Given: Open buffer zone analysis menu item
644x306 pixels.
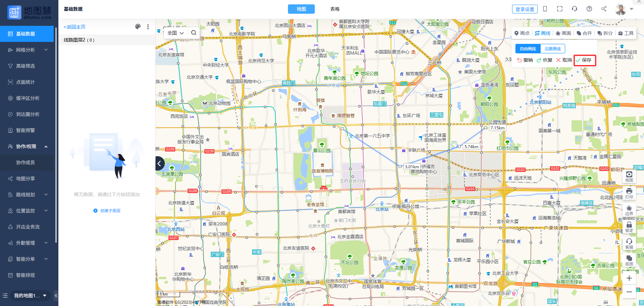Looking at the screenshot, I should [28, 98].
